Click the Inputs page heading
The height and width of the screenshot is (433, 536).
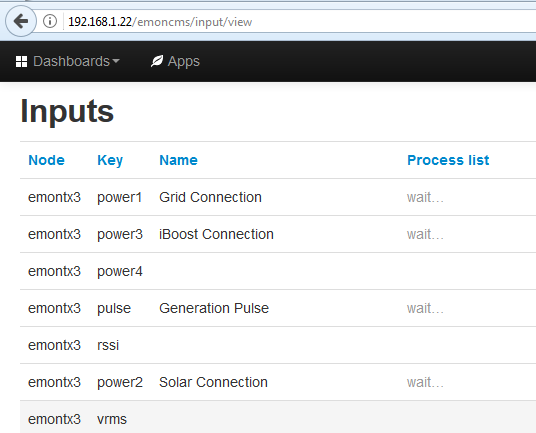click(x=67, y=111)
